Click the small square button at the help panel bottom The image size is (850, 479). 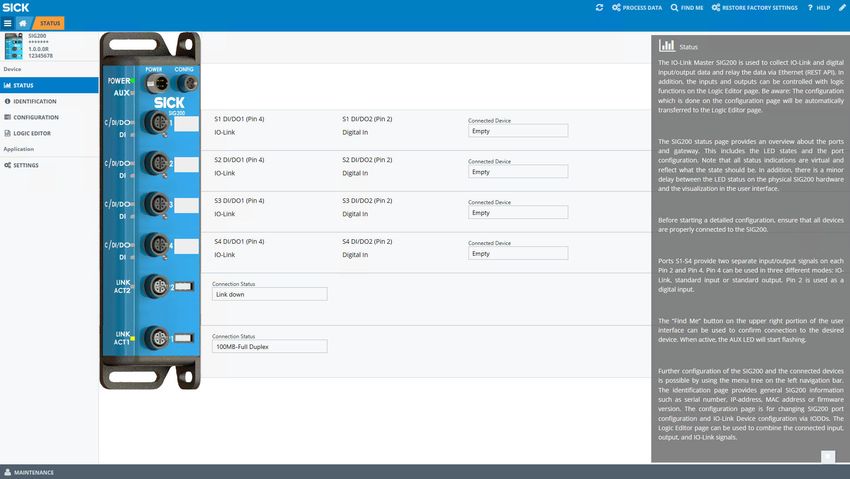point(827,457)
